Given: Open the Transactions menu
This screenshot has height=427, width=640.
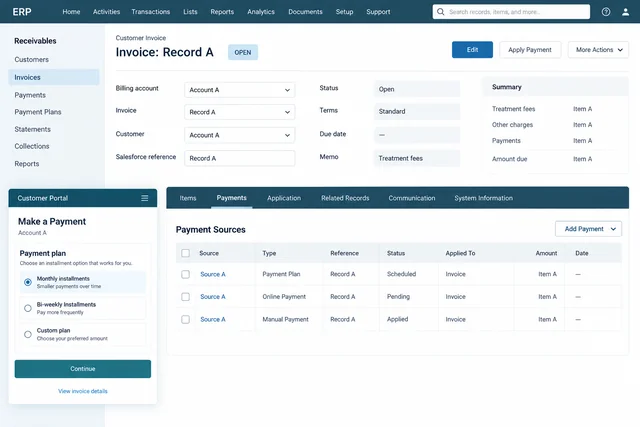Looking at the screenshot, I should point(151,12).
